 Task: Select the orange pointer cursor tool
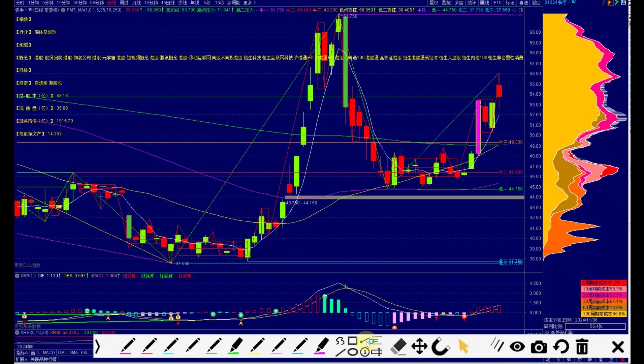pyautogui.click(x=463, y=346)
